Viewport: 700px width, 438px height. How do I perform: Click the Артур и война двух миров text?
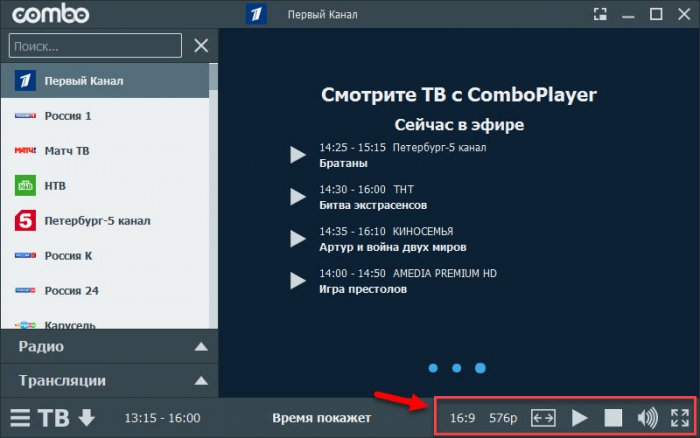(x=392, y=247)
